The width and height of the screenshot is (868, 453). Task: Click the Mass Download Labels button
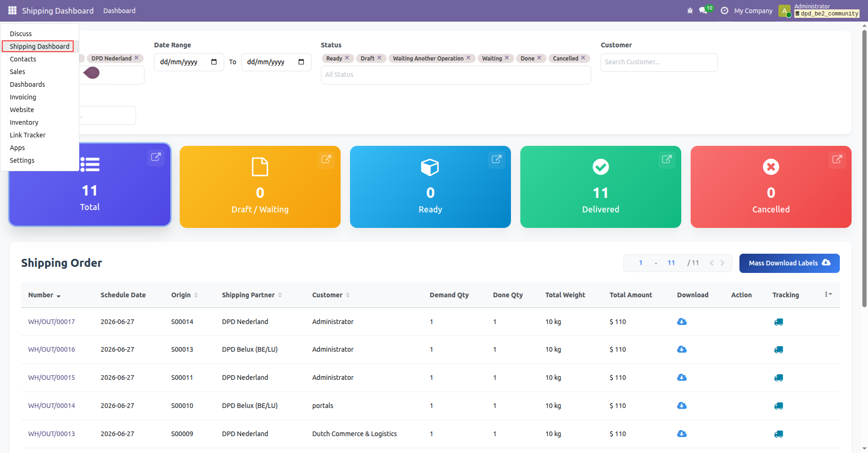point(789,263)
